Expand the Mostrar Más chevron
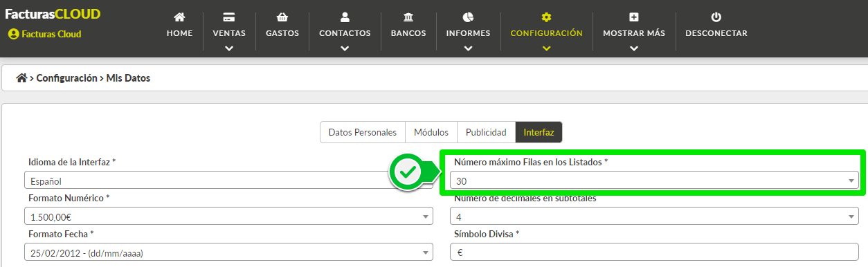This screenshot has width=868, height=267. tap(633, 48)
